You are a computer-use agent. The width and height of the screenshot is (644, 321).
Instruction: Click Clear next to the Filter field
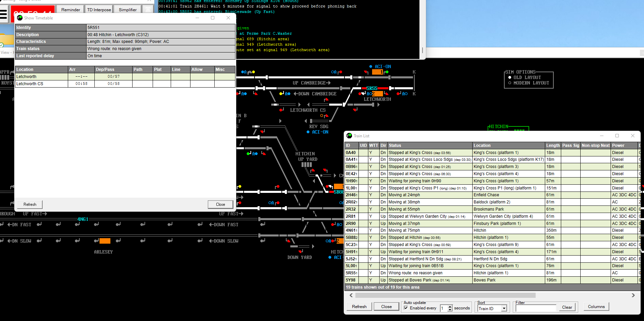(567, 307)
